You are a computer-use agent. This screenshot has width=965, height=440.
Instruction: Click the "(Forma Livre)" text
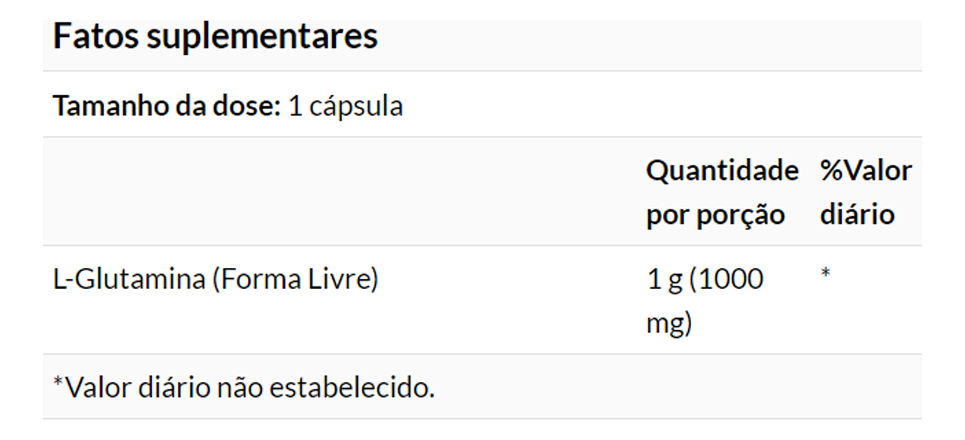295,279
